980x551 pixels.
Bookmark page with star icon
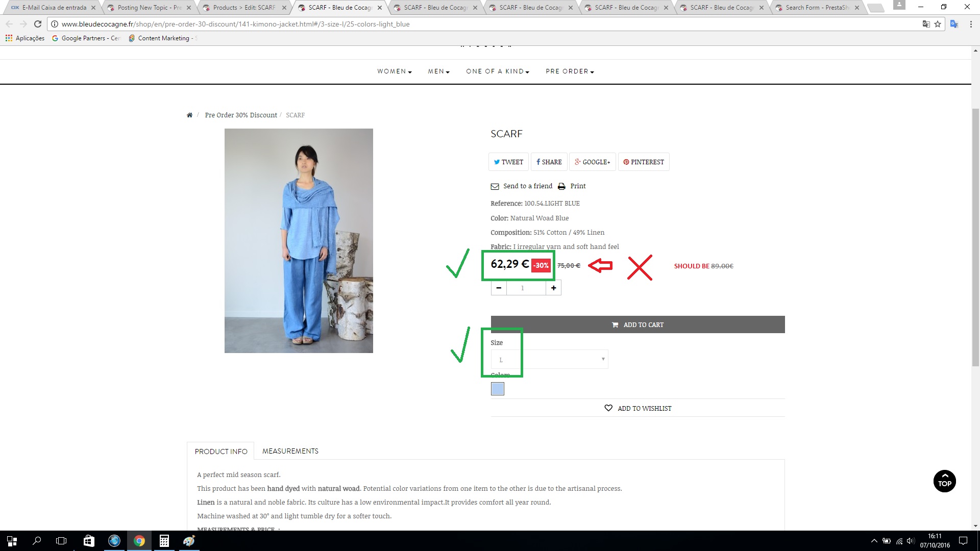coord(938,24)
